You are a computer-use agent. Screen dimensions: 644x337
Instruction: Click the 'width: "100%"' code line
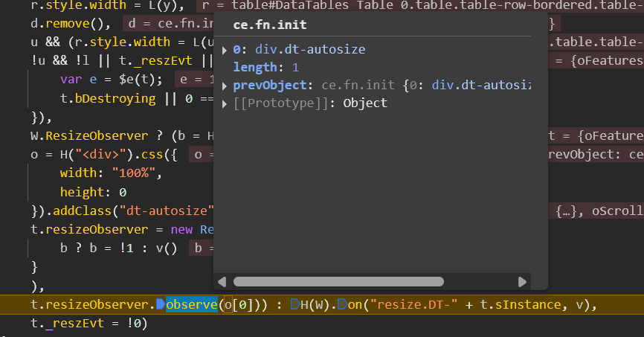(x=111, y=173)
